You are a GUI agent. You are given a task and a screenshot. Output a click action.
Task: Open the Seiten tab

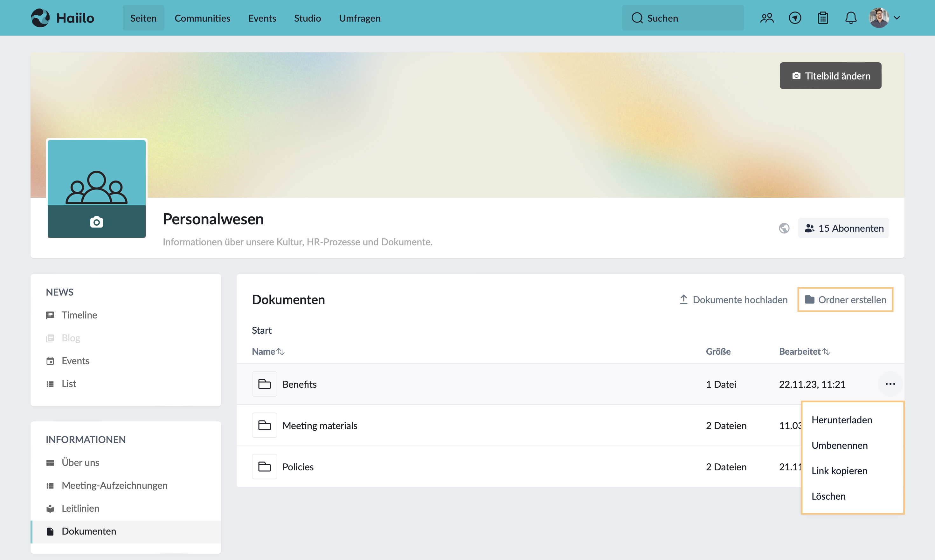click(x=143, y=18)
